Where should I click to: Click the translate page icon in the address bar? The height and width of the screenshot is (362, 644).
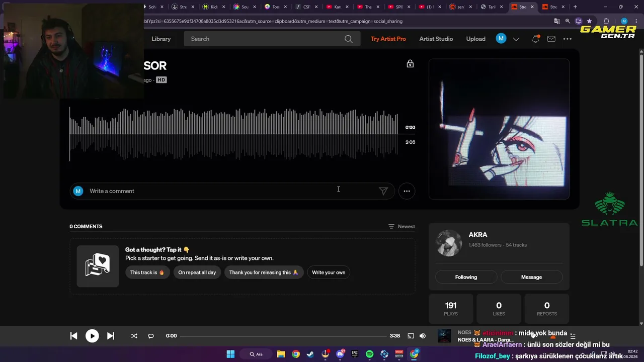pos(557,21)
